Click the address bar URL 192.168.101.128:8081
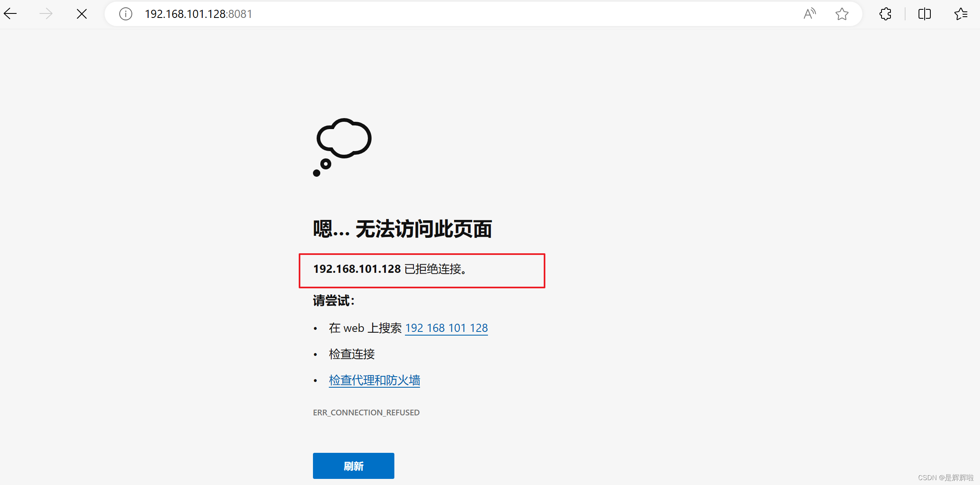This screenshot has width=980, height=485. (x=199, y=14)
